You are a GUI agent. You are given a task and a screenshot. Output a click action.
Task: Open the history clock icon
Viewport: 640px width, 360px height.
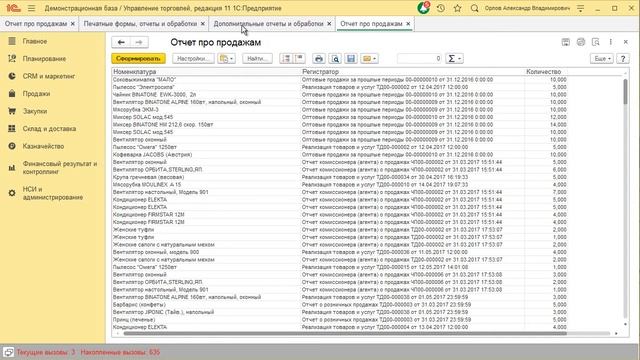440,8
